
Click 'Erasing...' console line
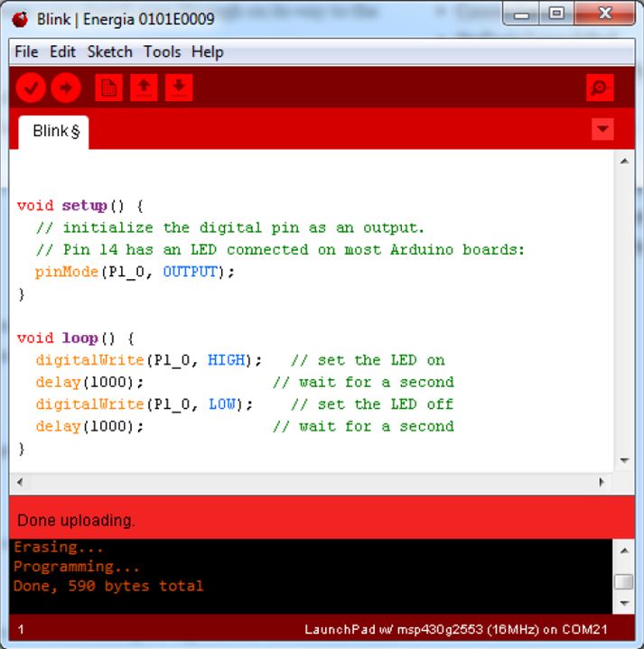pyautogui.click(x=59, y=547)
